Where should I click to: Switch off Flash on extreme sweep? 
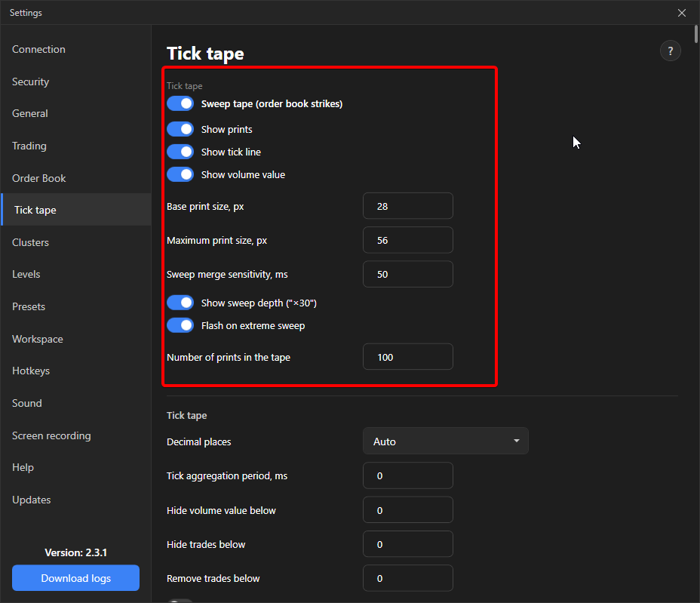[x=180, y=325]
